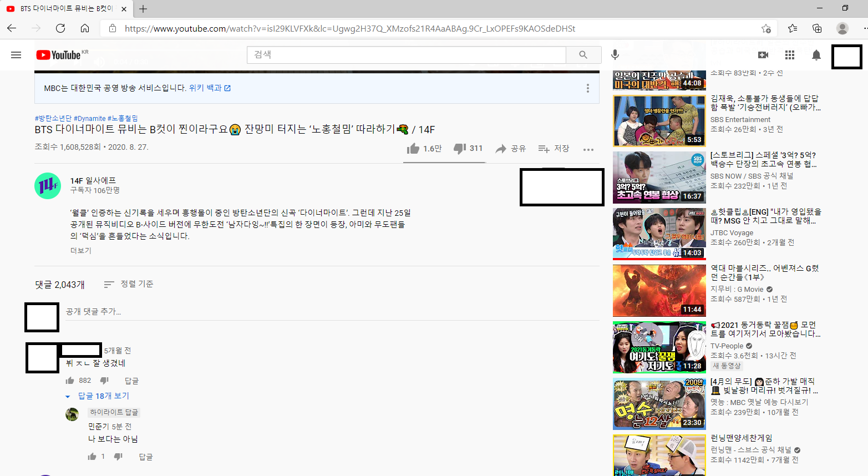Dislike the reply by 민준기
The height and width of the screenshot is (476, 868).
tap(118, 457)
